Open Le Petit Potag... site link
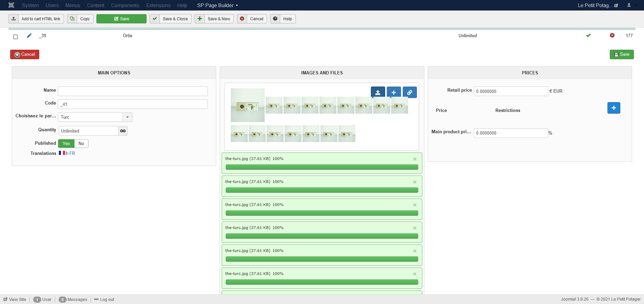Viewport: 644px width, 304px height. pos(598,5)
